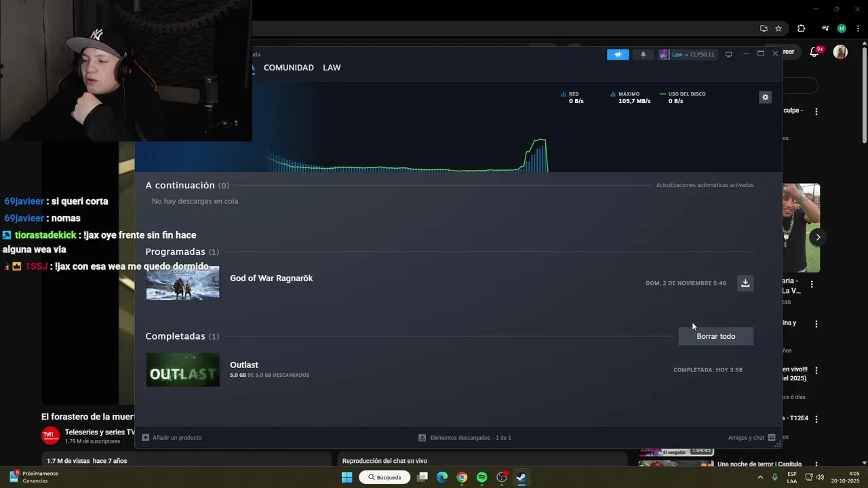Open Teleseries y series TV channel link
This screenshot has height=488, width=868.
(100, 432)
